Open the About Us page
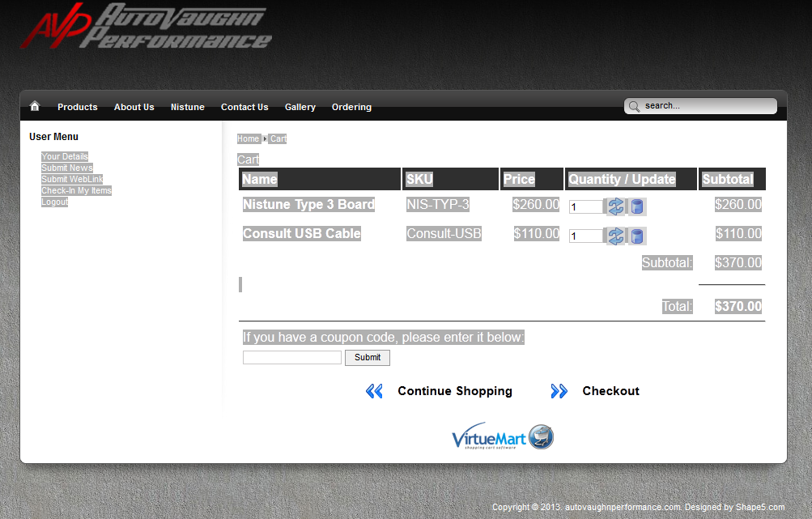812x519 pixels. click(134, 107)
